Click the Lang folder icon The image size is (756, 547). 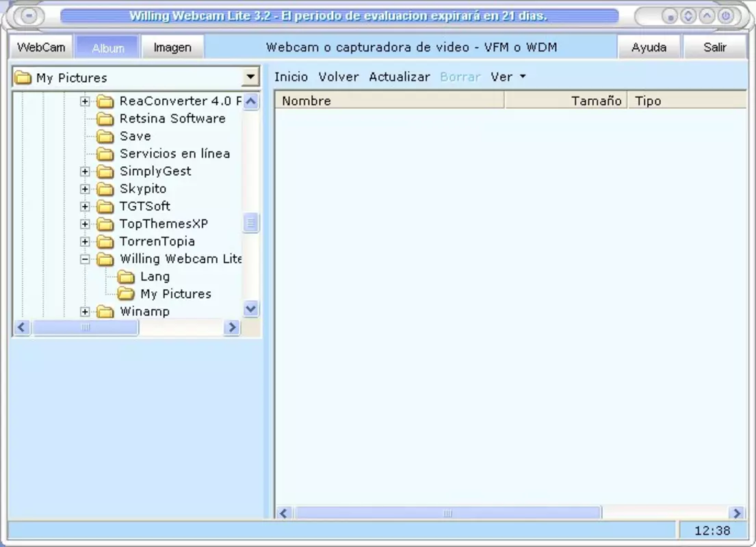pos(127,277)
